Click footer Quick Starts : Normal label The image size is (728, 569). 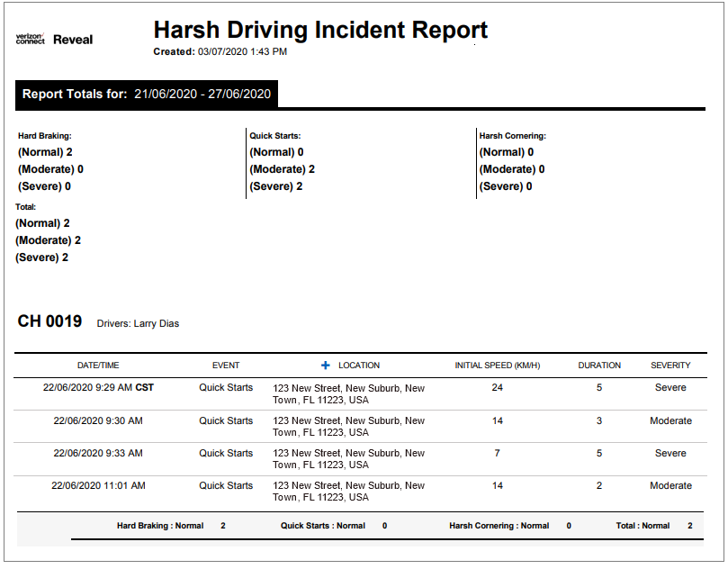(323, 526)
